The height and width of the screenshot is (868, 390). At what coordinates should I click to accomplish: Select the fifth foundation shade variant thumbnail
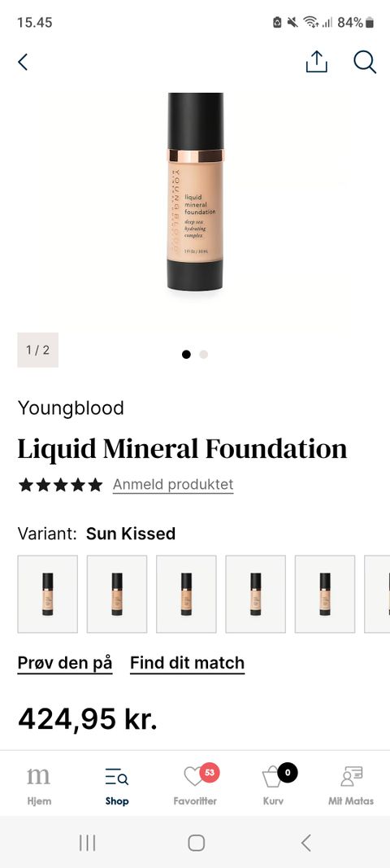tap(325, 594)
